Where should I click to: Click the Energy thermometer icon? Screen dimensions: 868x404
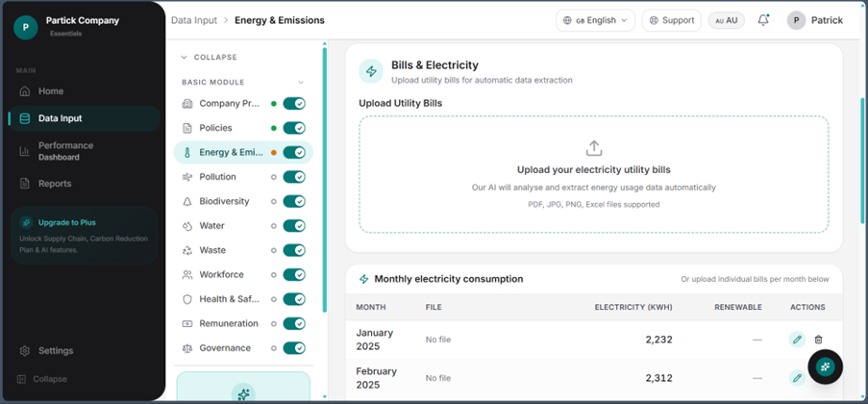tap(187, 152)
